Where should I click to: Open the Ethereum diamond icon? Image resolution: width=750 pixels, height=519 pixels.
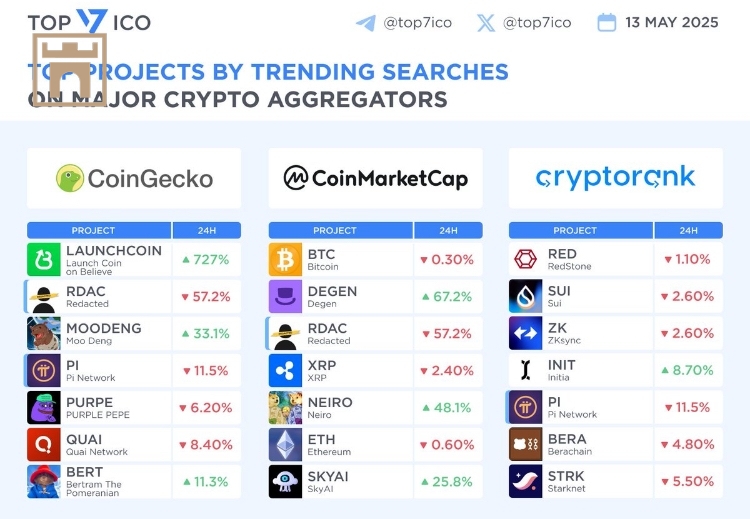[285, 445]
